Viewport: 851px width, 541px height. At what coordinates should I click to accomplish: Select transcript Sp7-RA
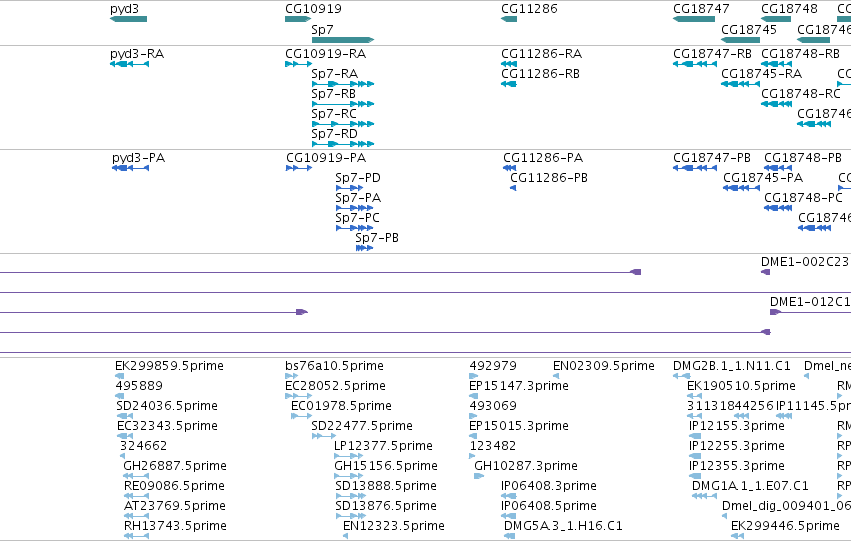coord(343,84)
